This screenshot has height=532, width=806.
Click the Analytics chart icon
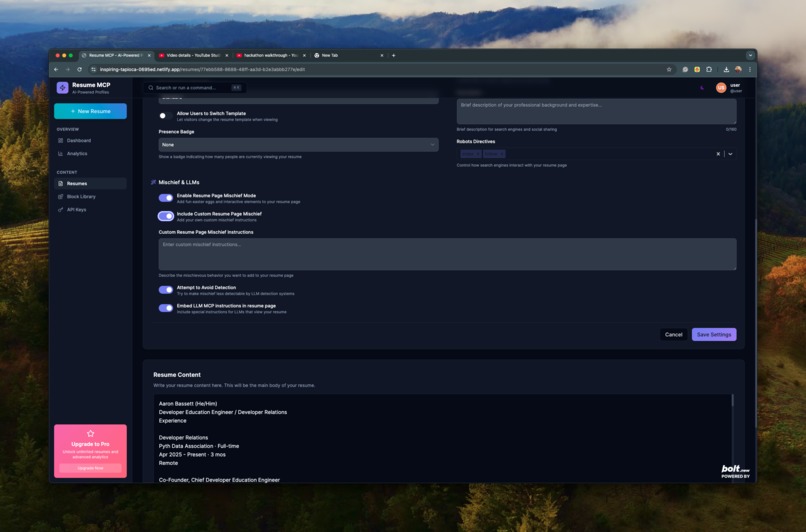click(x=61, y=154)
